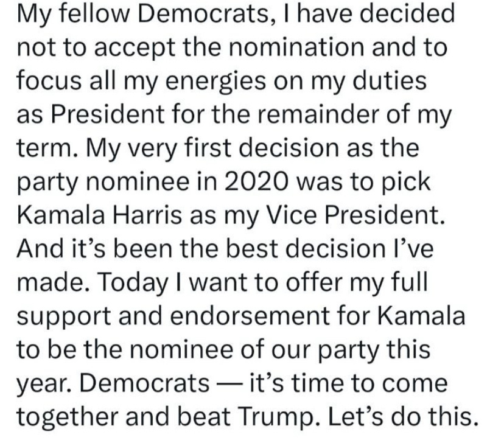The image size is (504, 443).
Task: Click the word "endorsement"
Action: coord(250,315)
